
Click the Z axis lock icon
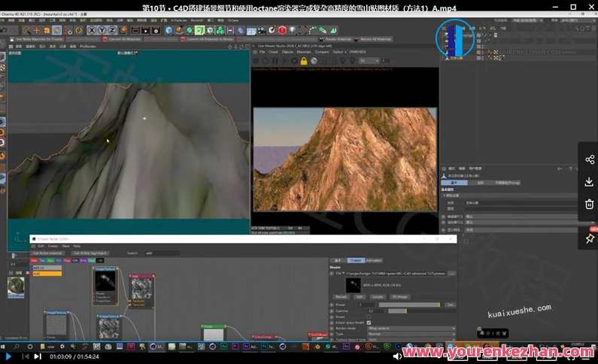point(112,30)
